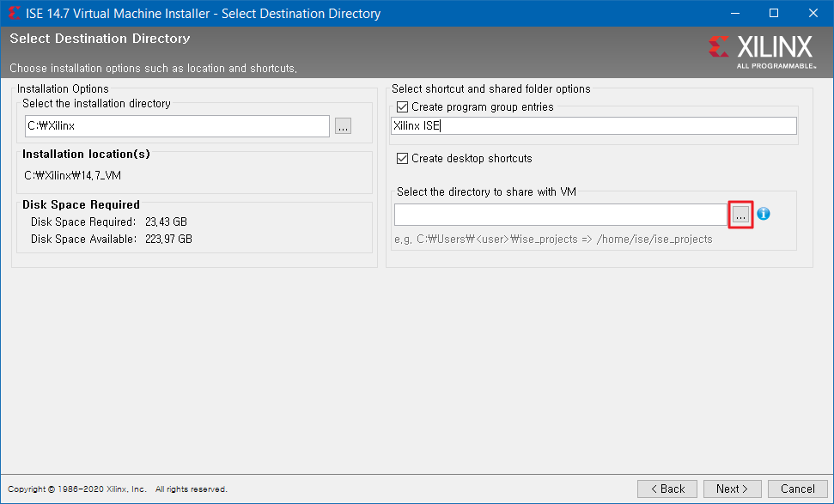Screen dimensions: 834x504
Task: Click the Xilinx ISE program group field
Action: point(594,126)
